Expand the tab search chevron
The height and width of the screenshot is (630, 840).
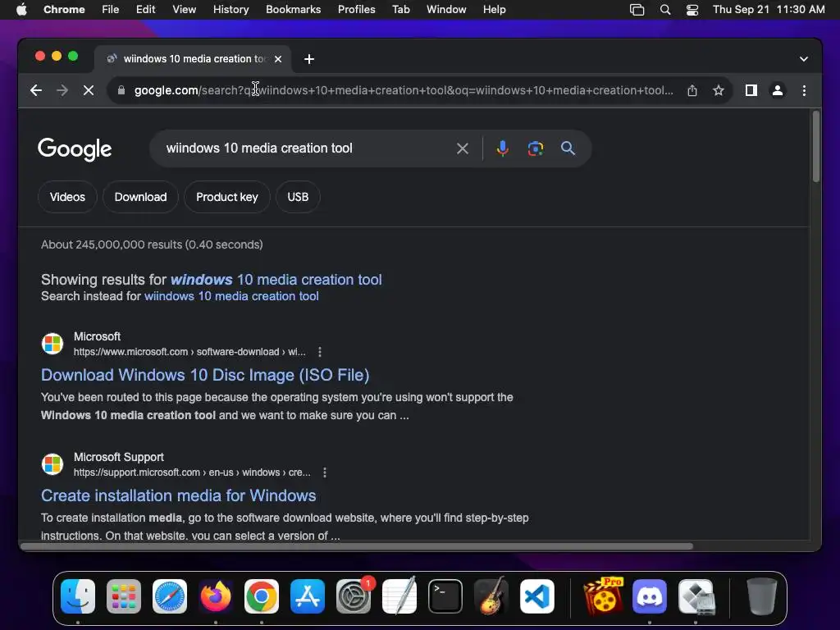pyautogui.click(x=804, y=59)
